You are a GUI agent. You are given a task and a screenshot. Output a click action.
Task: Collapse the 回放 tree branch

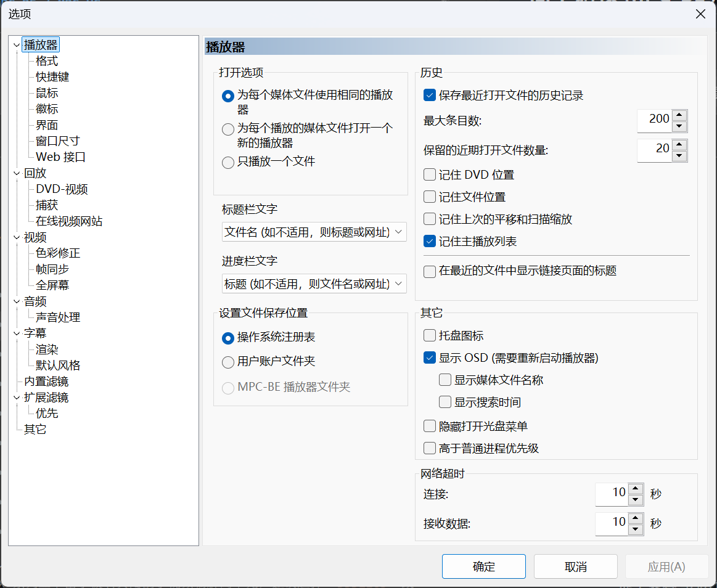click(x=15, y=173)
